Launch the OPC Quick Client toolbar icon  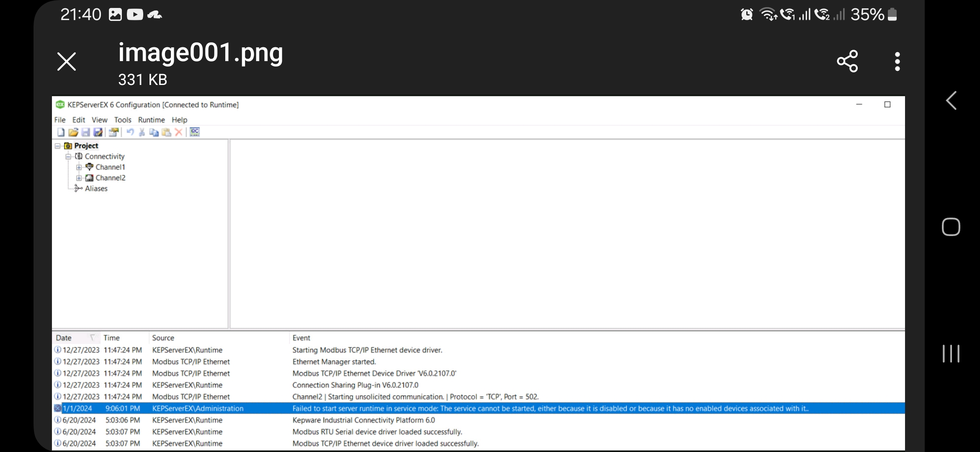coord(194,132)
